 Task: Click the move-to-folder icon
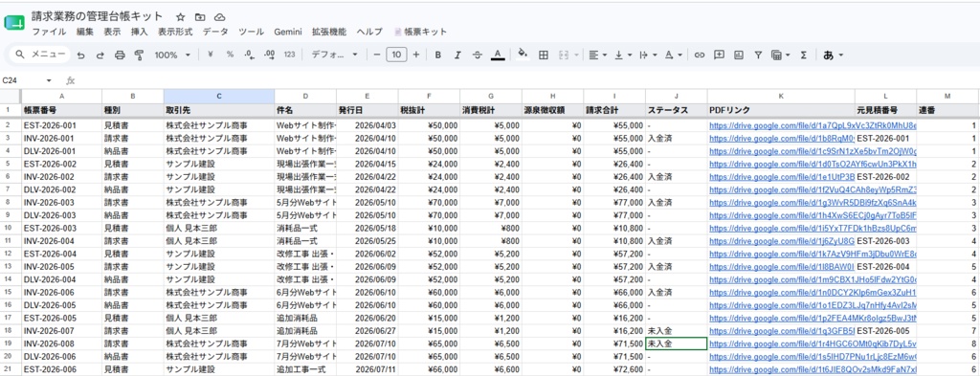coord(200,17)
